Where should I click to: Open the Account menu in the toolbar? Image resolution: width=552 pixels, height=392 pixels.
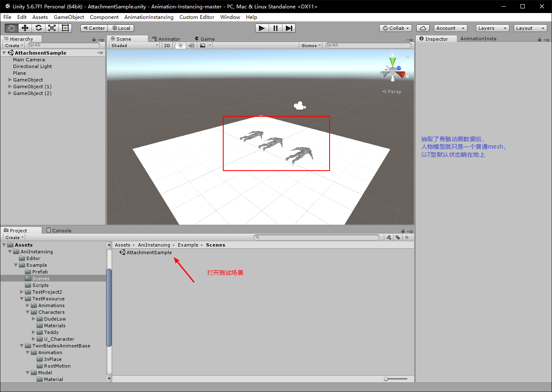tap(450, 28)
